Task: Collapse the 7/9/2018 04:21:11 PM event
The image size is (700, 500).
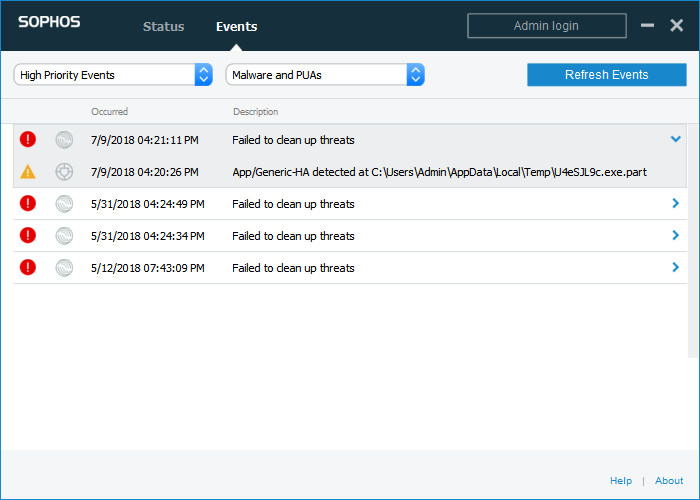Action: pyautogui.click(x=675, y=139)
